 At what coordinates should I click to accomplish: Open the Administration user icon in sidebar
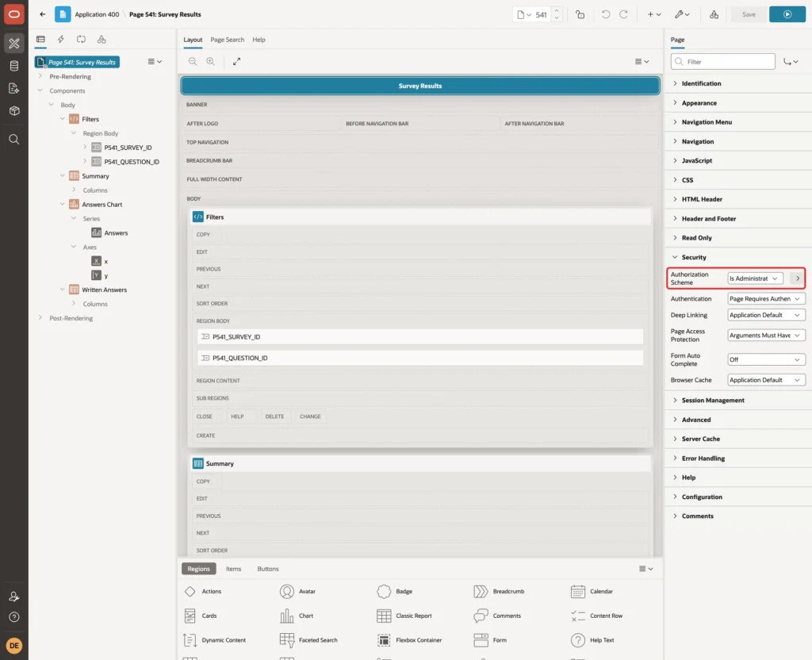click(14, 597)
